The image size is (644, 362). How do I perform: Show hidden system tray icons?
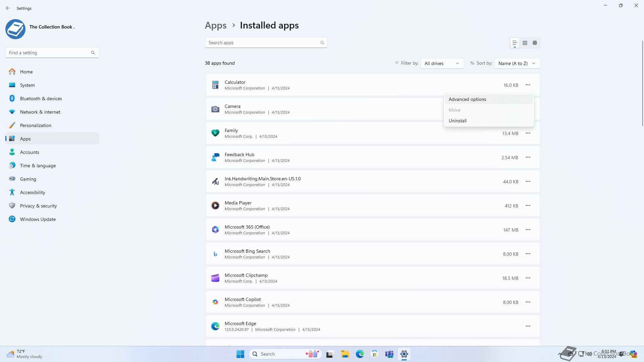[x=559, y=354]
